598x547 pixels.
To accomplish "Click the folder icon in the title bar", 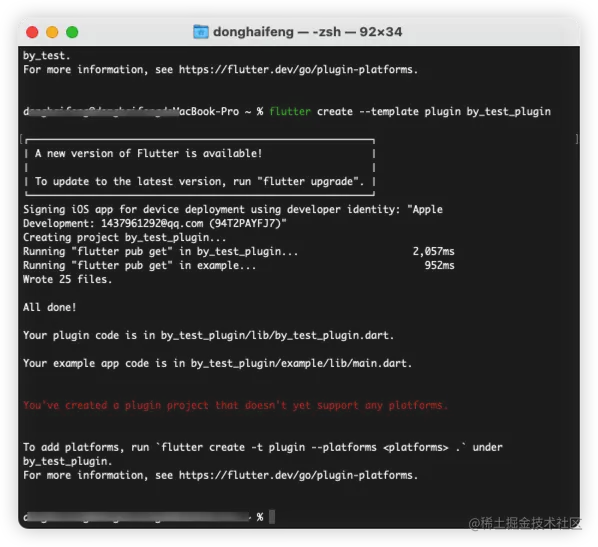I will click(201, 32).
